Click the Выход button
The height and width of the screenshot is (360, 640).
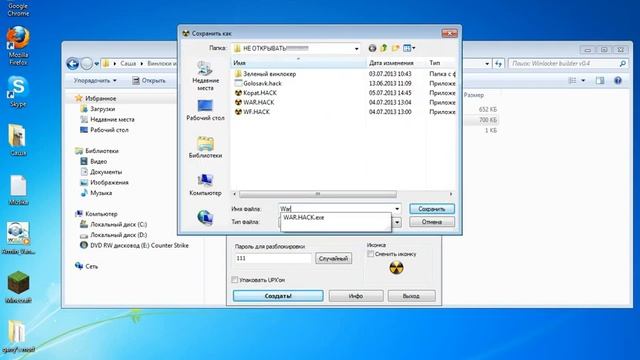pyautogui.click(x=411, y=296)
